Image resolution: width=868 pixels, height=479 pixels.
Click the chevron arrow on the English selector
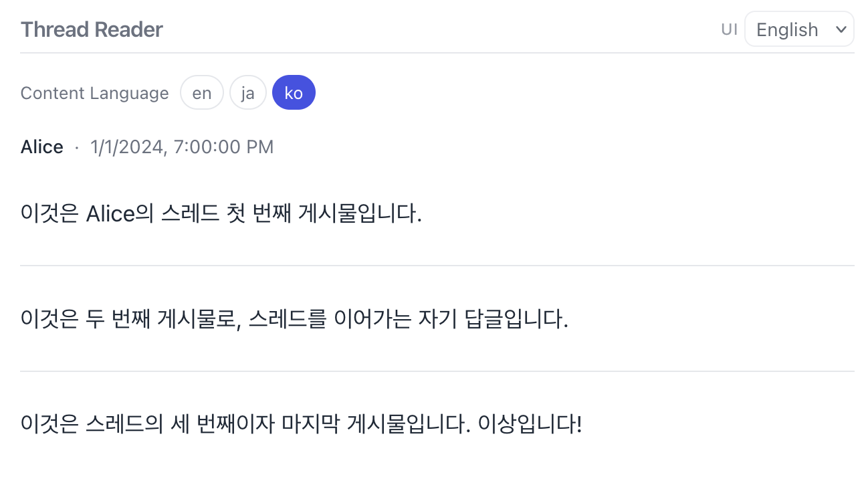pyautogui.click(x=841, y=29)
